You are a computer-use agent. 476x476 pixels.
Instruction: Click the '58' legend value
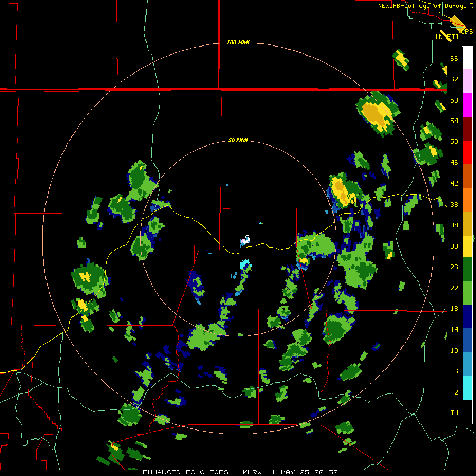[454, 100]
